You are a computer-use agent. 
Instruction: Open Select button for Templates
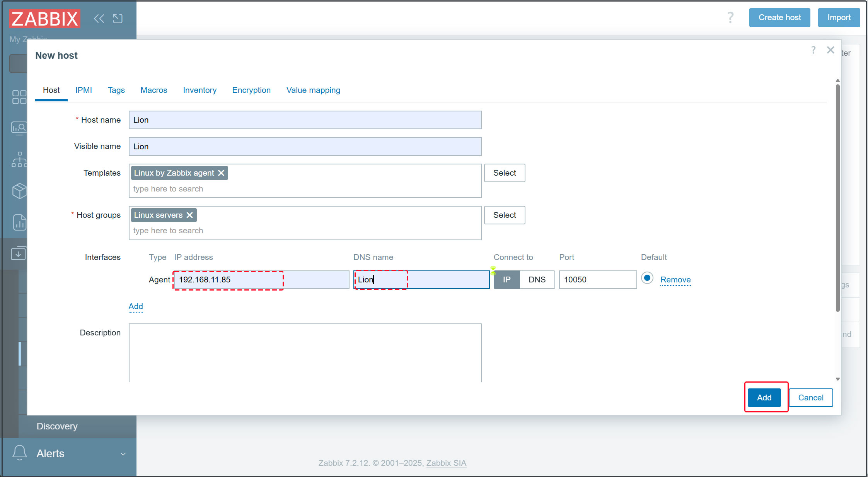click(504, 173)
